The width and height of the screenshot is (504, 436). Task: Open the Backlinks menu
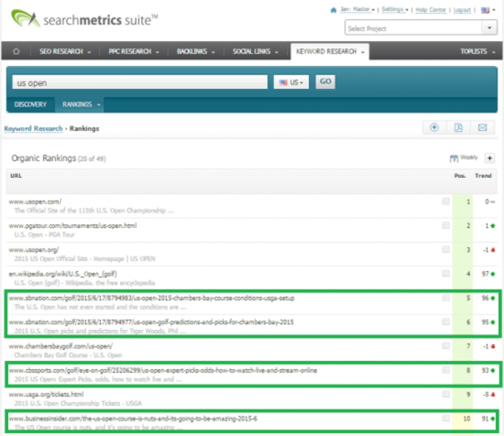coord(196,51)
